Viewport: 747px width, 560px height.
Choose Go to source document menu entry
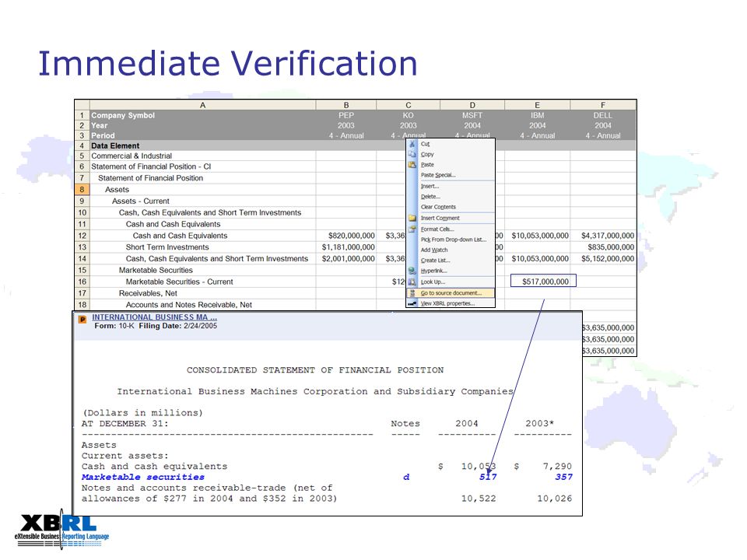pos(451,293)
